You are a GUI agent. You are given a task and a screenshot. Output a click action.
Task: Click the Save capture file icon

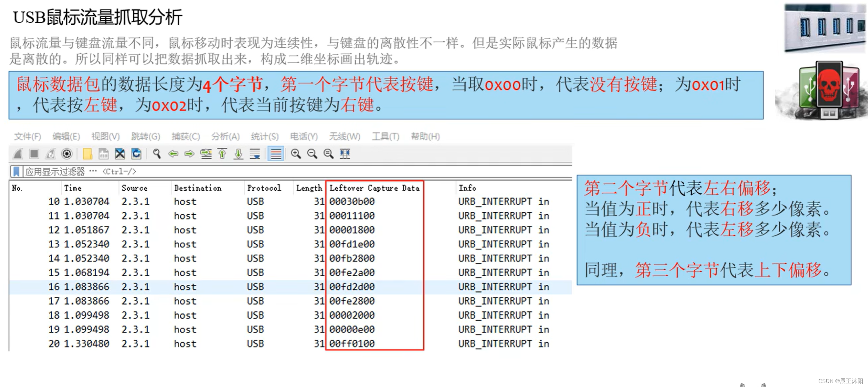(103, 154)
